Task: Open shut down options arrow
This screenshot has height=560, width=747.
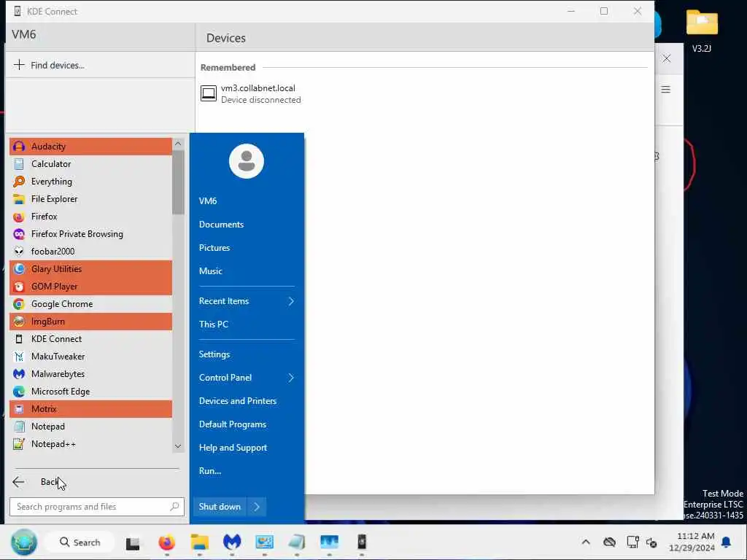Action: pos(257,507)
